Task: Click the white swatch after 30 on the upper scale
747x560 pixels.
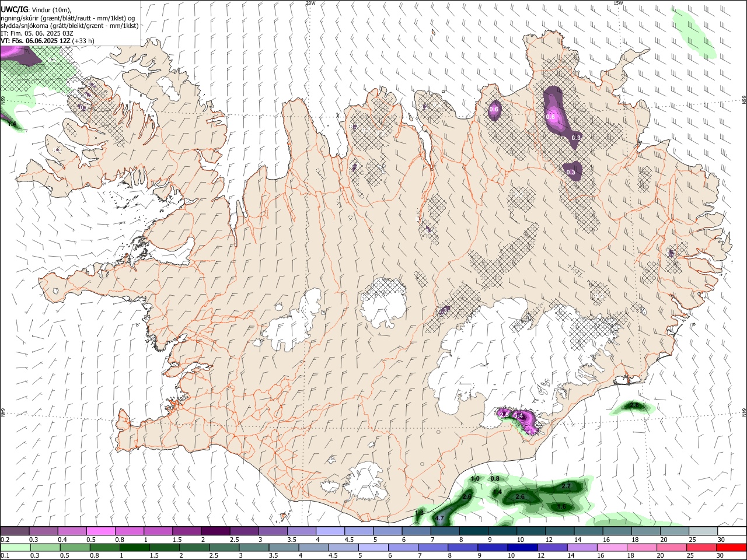Action: [731, 531]
